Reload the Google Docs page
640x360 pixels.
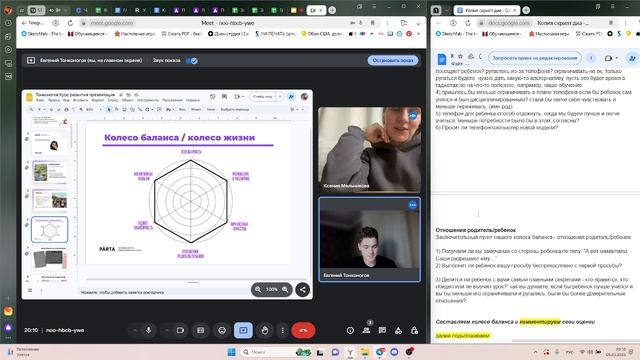click(x=468, y=23)
